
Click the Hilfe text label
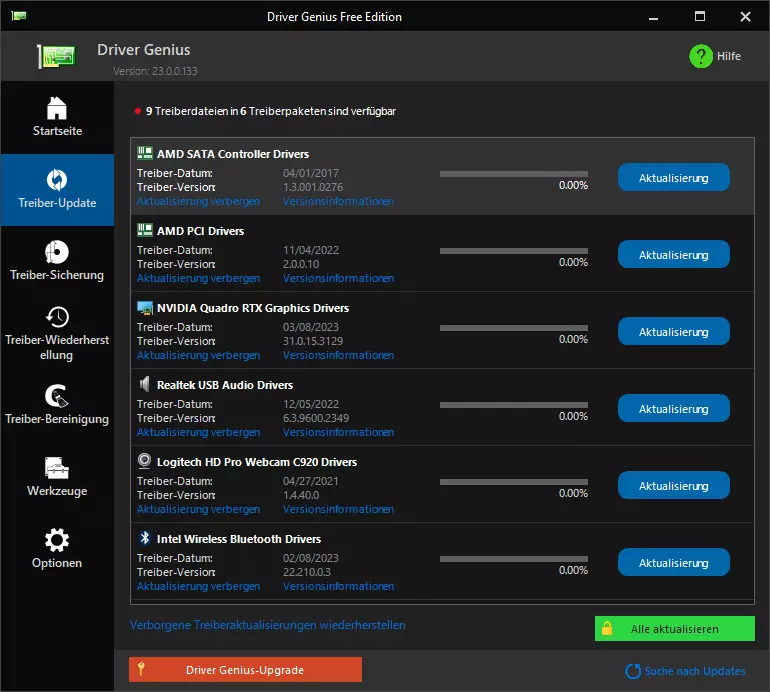(729, 56)
